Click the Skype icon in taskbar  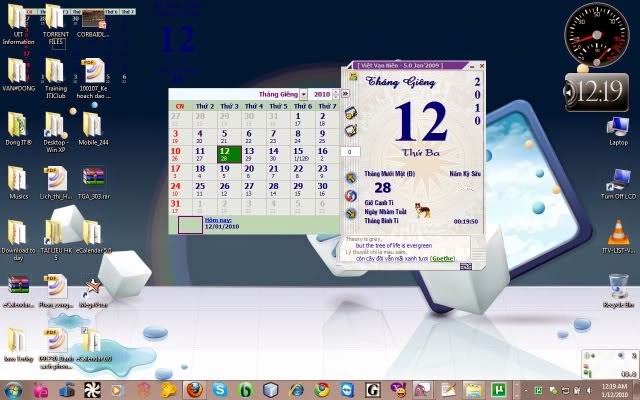(x=219, y=389)
